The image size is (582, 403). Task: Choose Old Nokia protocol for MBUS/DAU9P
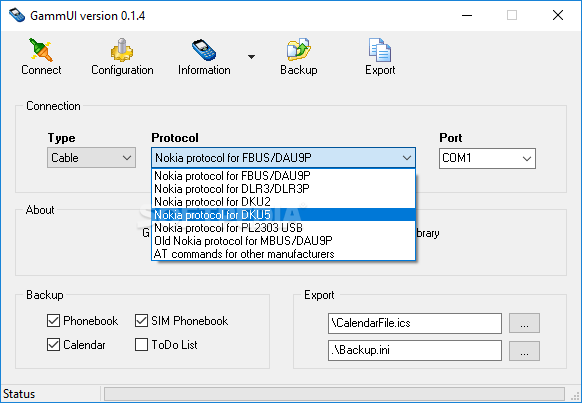(x=283, y=240)
